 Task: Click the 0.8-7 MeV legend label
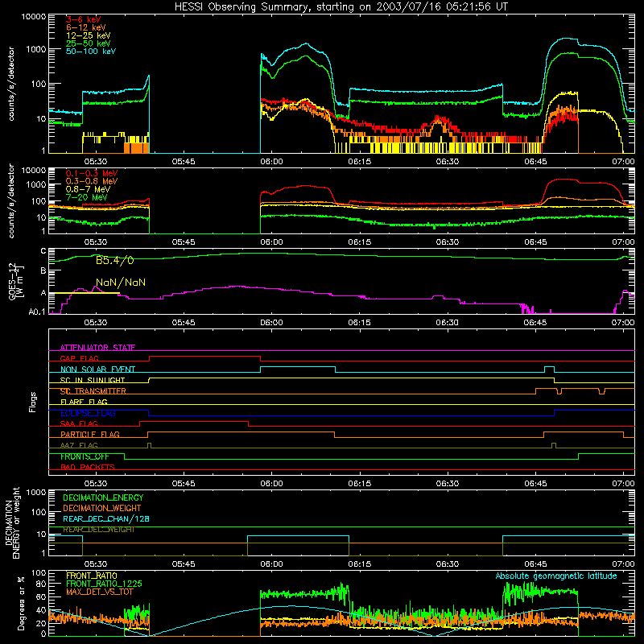click(x=88, y=189)
